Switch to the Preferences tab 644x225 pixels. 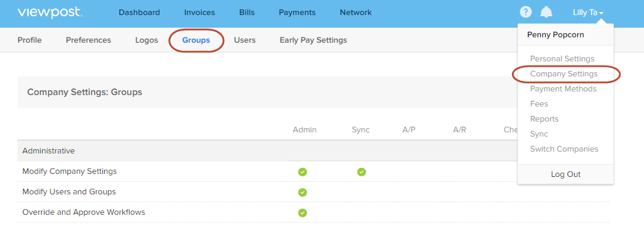(x=89, y=40)
